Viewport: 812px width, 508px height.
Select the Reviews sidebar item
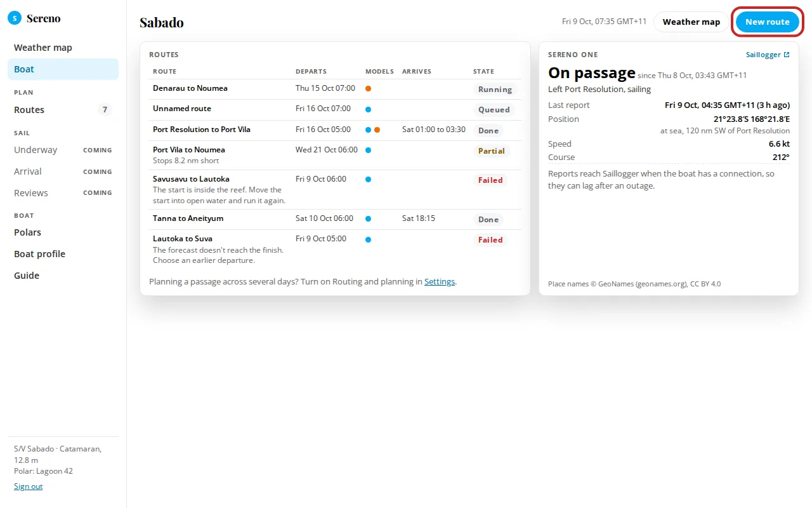click(x=63, y=193)
